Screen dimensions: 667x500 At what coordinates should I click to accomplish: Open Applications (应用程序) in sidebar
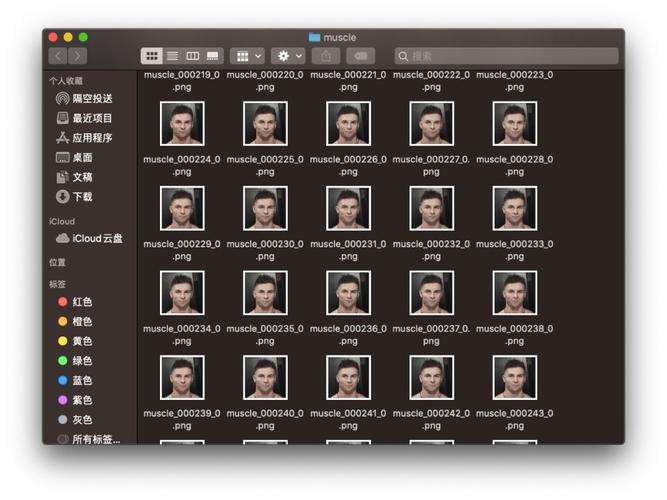pyautogui.click(x=84, y=138)
